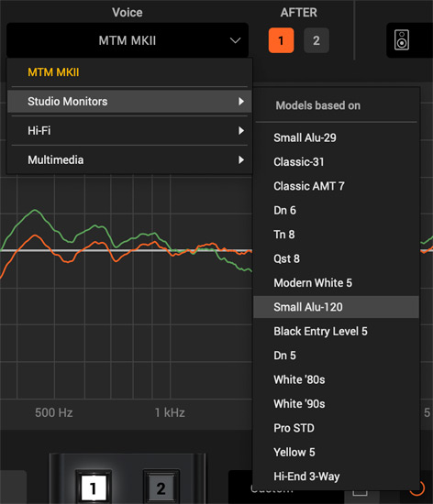Click the 1 kHz frequency label
This screenshot has height=504, width=433.
(x=170, y=412)
